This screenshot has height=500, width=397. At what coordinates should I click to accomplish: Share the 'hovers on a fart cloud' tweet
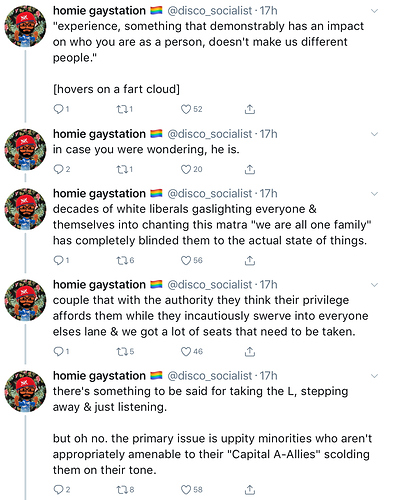250,109
